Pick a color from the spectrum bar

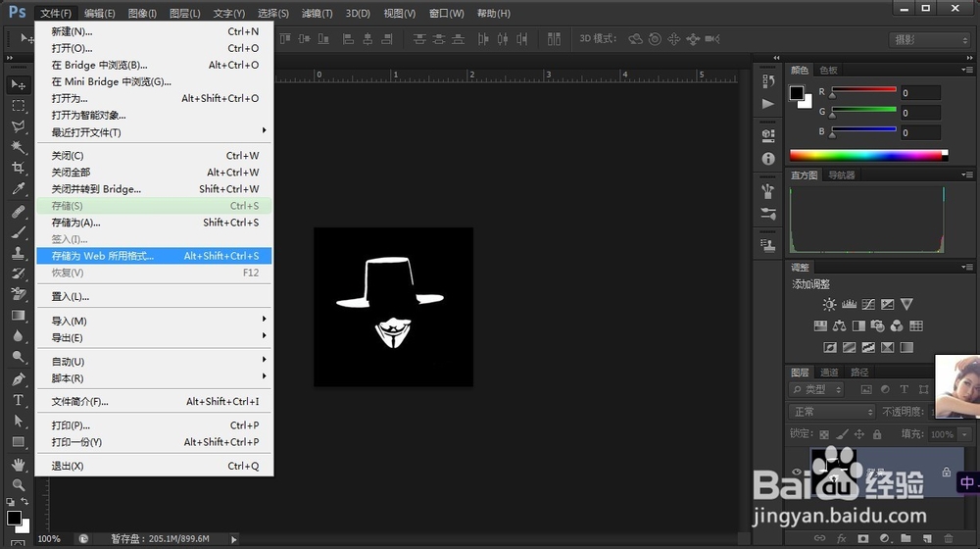[x=868, y=155]
